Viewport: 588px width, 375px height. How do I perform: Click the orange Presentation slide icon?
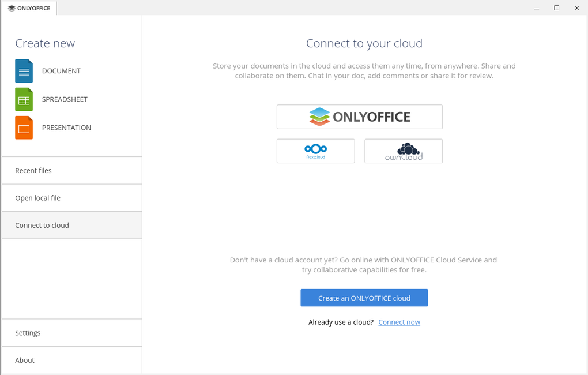tap(24, 127)
